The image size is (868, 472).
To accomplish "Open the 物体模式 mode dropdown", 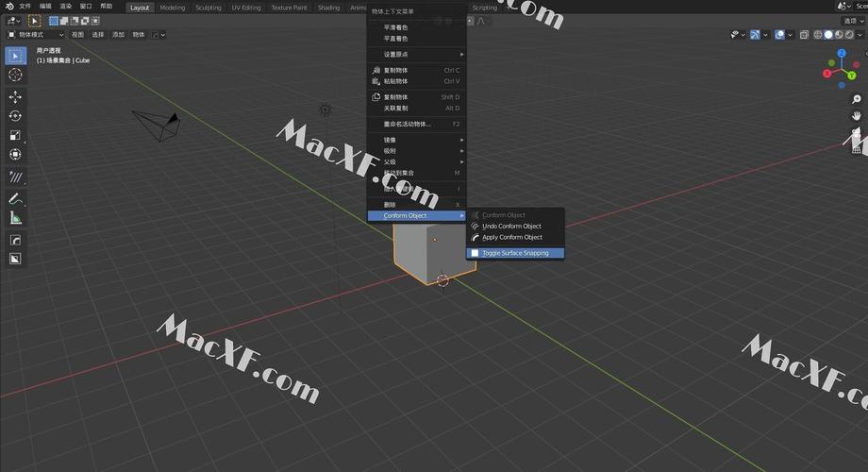I will pyautogui.click(x=36, y=34).
